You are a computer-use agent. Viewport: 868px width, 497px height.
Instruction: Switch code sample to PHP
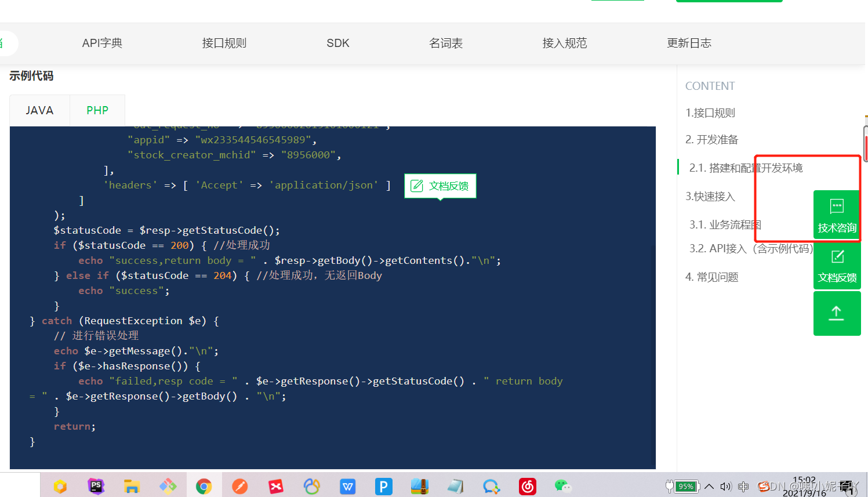click(x=97, y=110)
